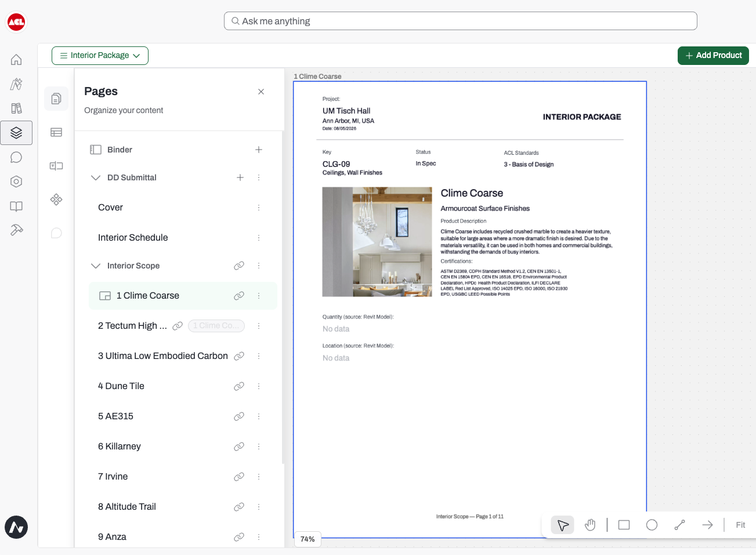Click the Add Product button
The image size is (756, 555).
[x=713, y=56]
